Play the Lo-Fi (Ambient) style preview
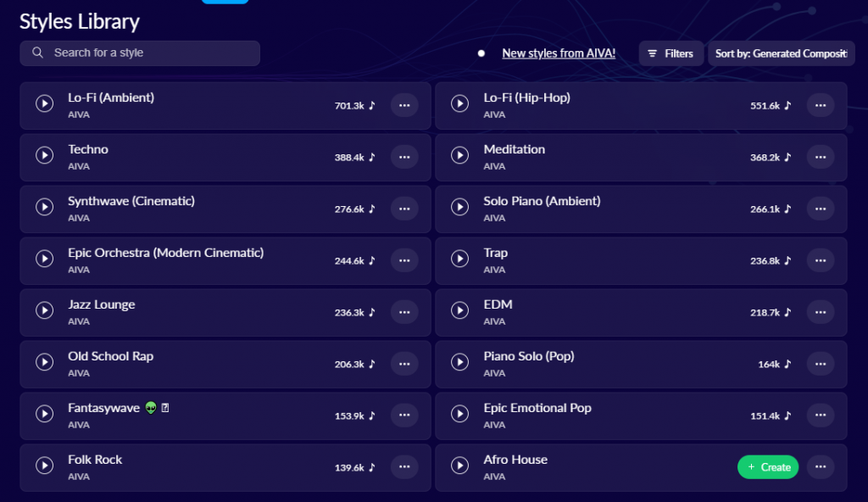Image resolution: width=868 pixels, height=502 pixels. point(44,103)
